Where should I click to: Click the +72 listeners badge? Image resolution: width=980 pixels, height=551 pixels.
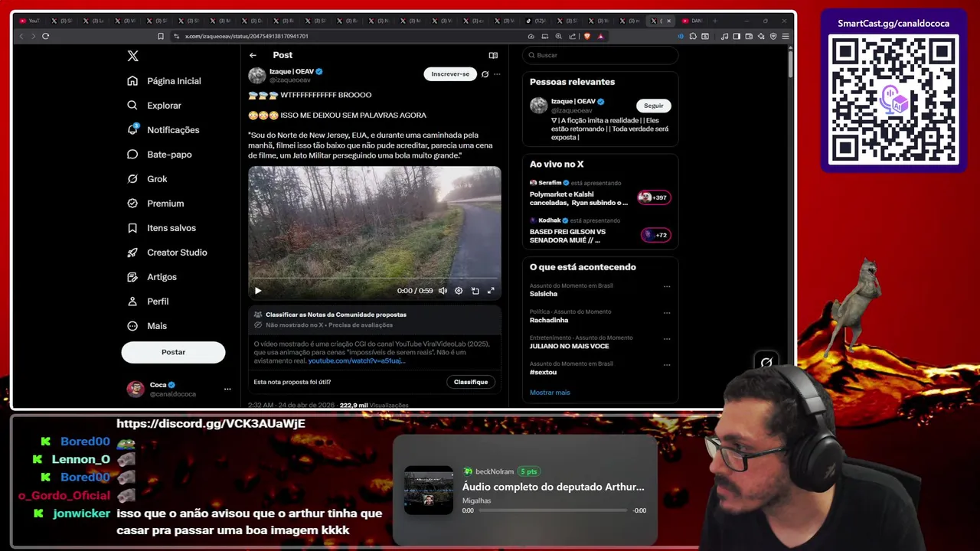(x=656, y=235)
